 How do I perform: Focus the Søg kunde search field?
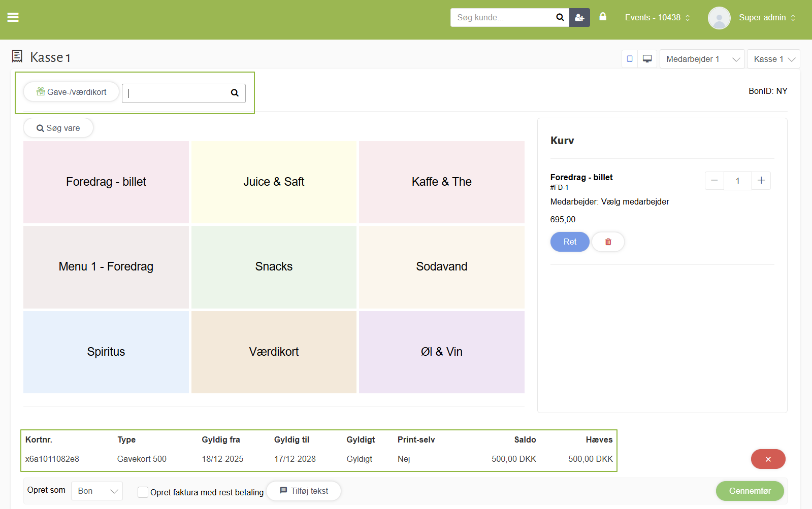tap(503, 17)
